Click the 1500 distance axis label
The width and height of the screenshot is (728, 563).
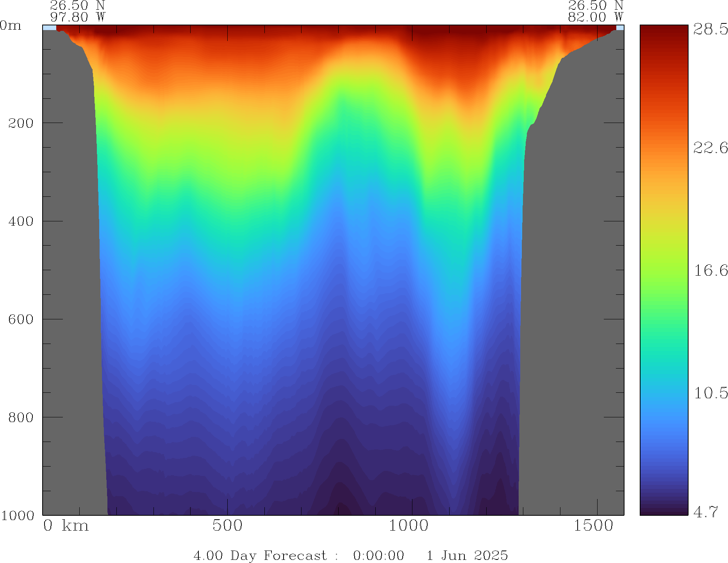[x=593, y=526]
